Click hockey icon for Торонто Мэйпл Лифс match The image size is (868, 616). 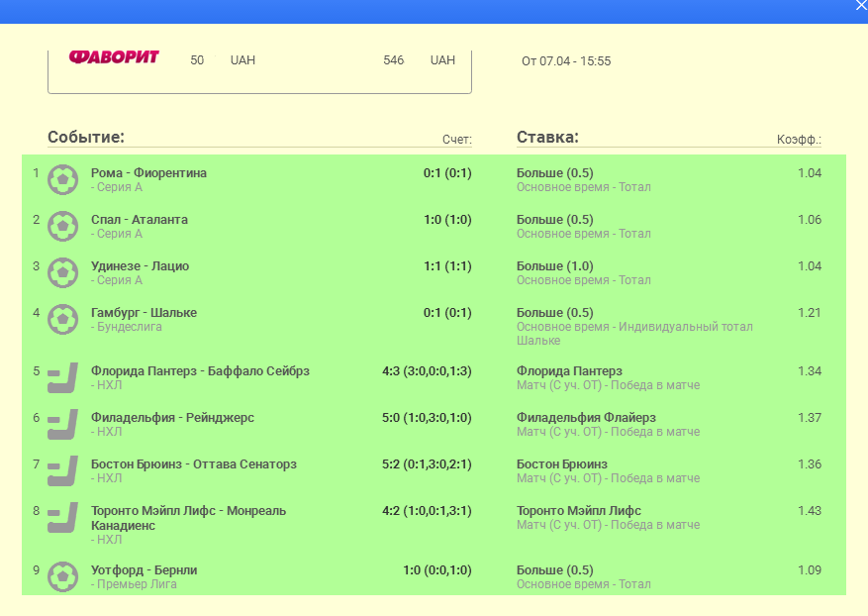(x=63, y=518)
